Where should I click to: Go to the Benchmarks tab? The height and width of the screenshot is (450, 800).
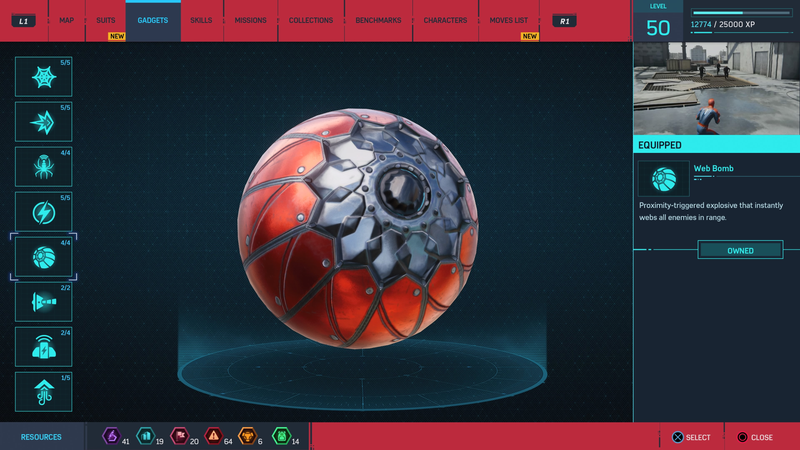click(378, 20)
